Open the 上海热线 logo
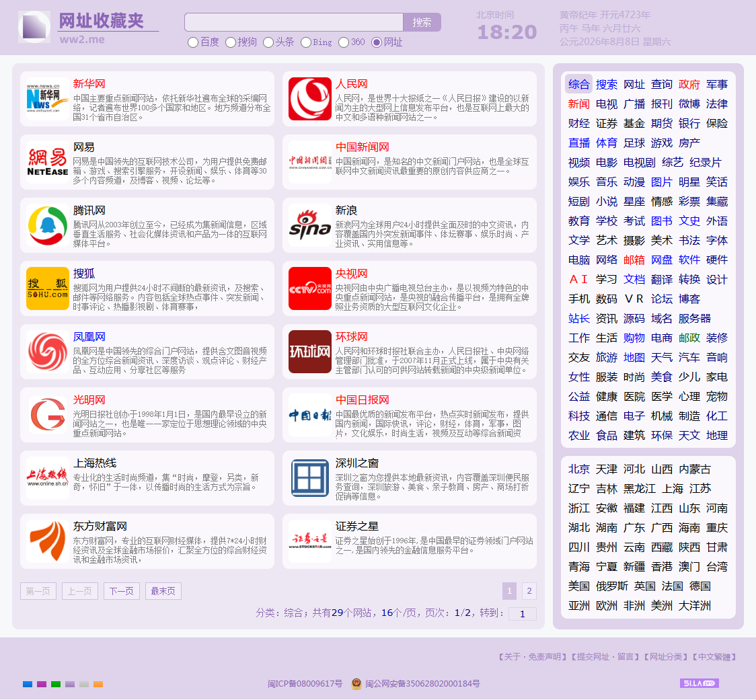Viewport: 756px width, 700px height. pos(47,477)
